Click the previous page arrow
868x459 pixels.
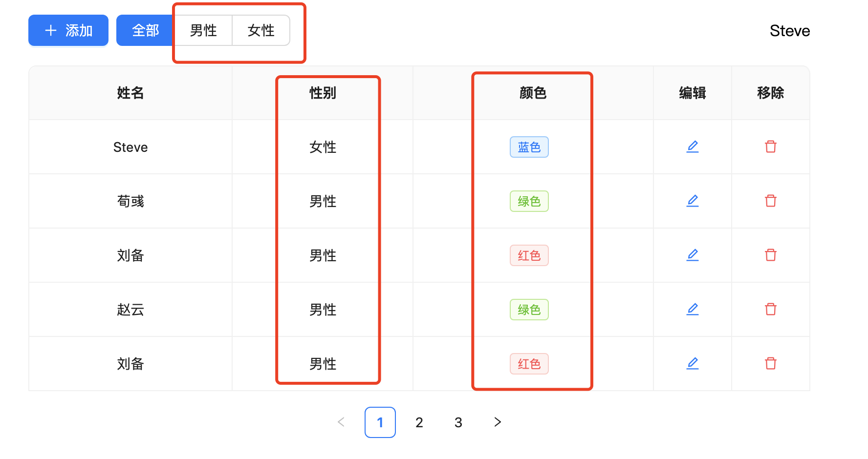tap(341, 422)
